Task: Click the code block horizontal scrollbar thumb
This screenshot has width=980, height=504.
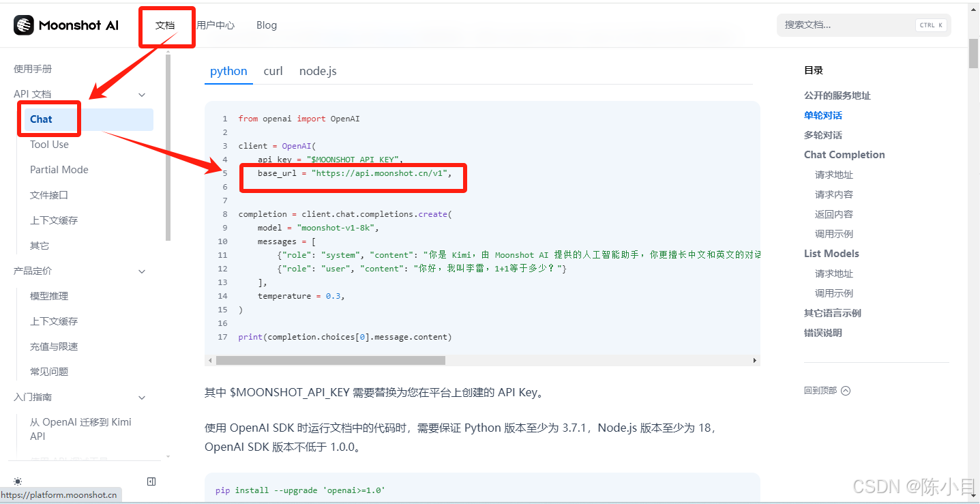Action: point(331,360)
